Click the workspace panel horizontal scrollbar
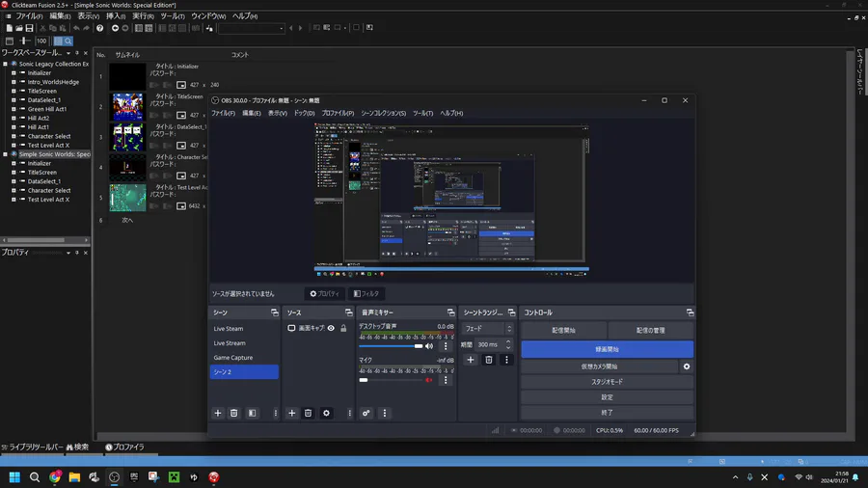868x488 pixels. point(44,240)
